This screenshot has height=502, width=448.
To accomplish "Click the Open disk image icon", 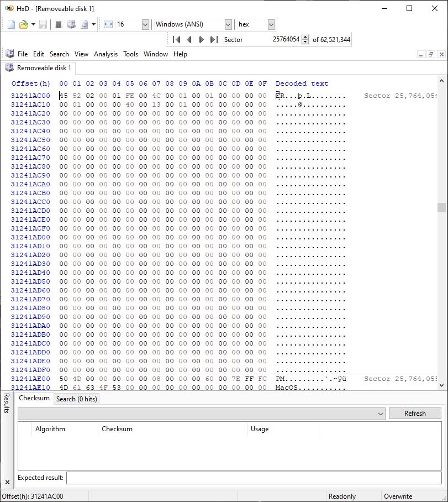I will (x=85, y=24).
